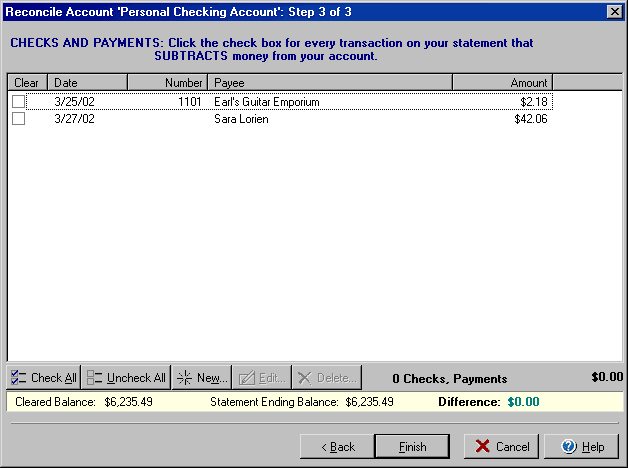Screen dimensions: 628x468
Task: Create a new transaction with New
Action: (202, 378)
